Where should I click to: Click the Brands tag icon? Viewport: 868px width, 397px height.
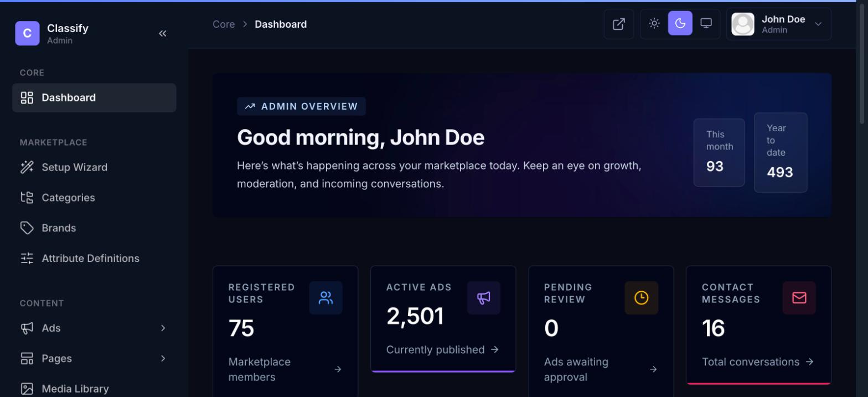coord(27,228)
